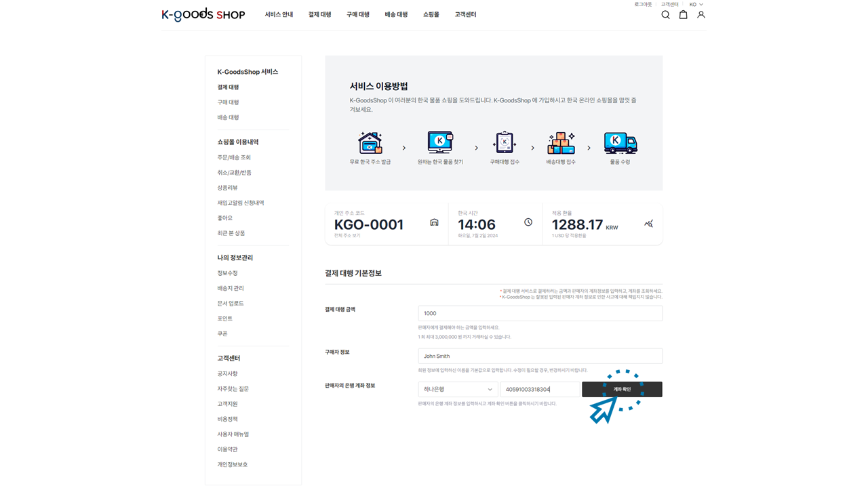Screen dimensions: 868x488
Task: Click the 로그아웃 link
Action: pos(643,5)
